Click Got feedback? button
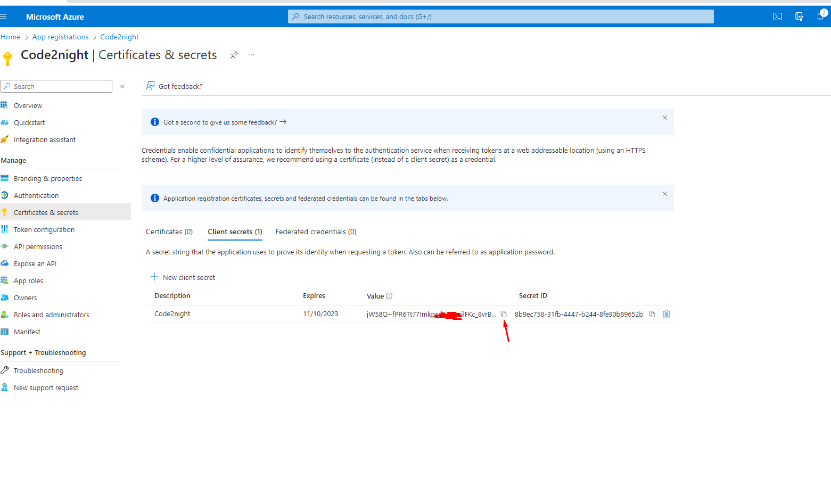This screenshot has height=504, width=831. pyautogui.click(x=174, y=86)
